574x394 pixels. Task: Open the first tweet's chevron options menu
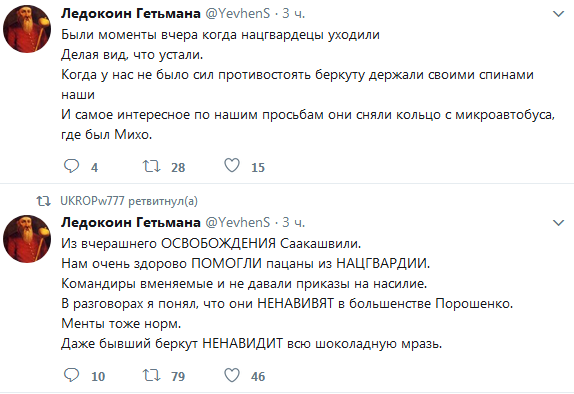tap(558, 14)
